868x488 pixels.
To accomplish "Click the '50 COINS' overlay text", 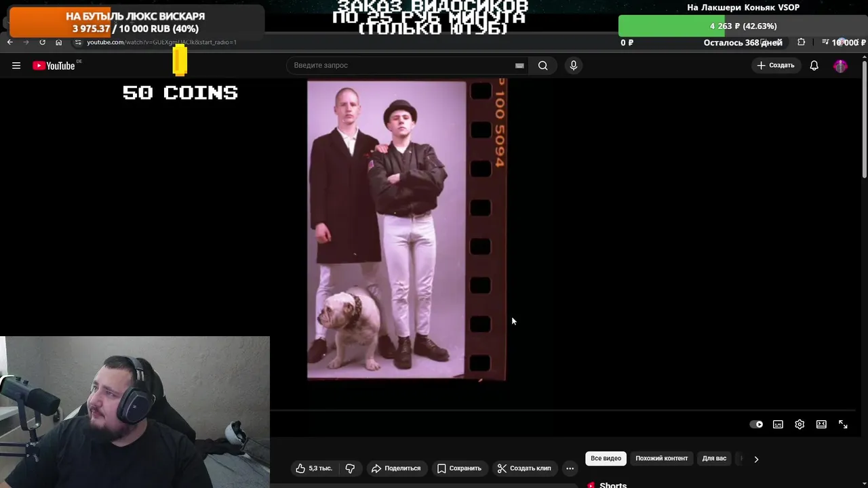I will coord(180,93).
